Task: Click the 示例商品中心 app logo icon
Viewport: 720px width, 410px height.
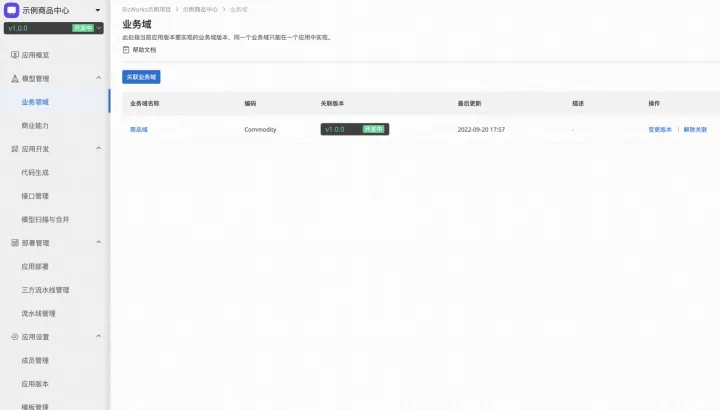Action: coord(11,10)
